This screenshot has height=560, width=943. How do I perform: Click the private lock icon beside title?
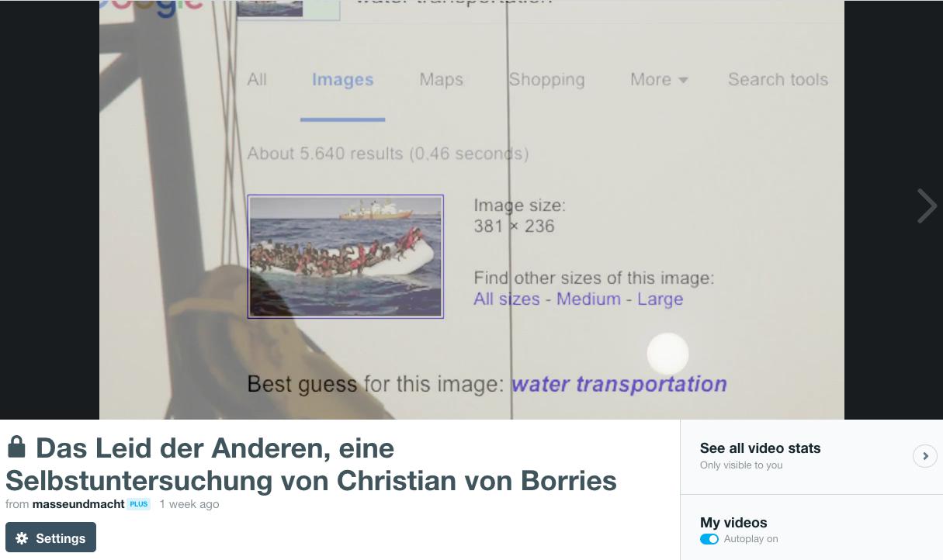click(16, 447)
